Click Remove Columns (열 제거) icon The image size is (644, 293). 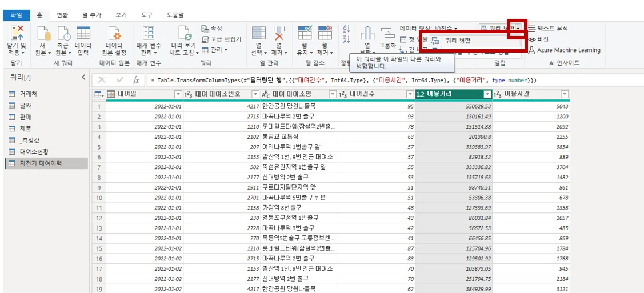click(279, 34)
